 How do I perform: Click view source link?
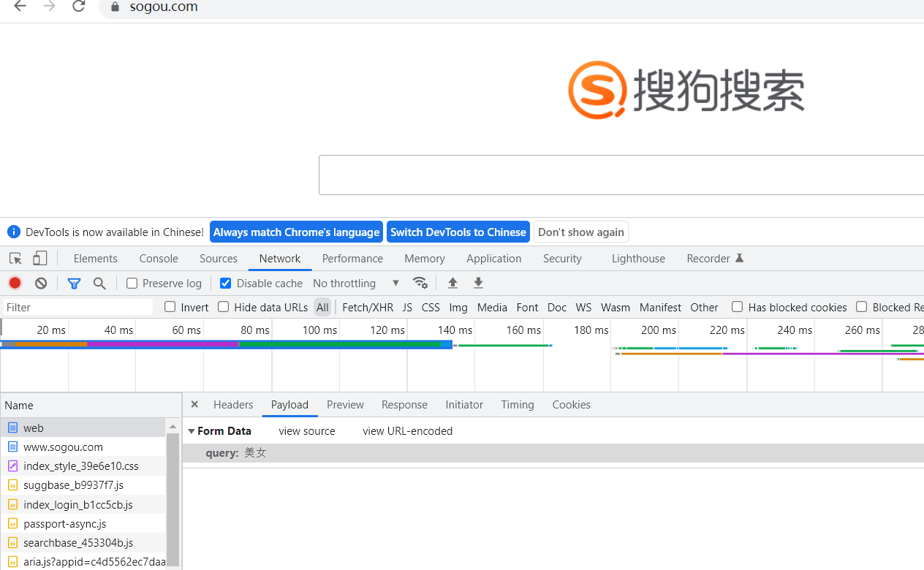307,431
